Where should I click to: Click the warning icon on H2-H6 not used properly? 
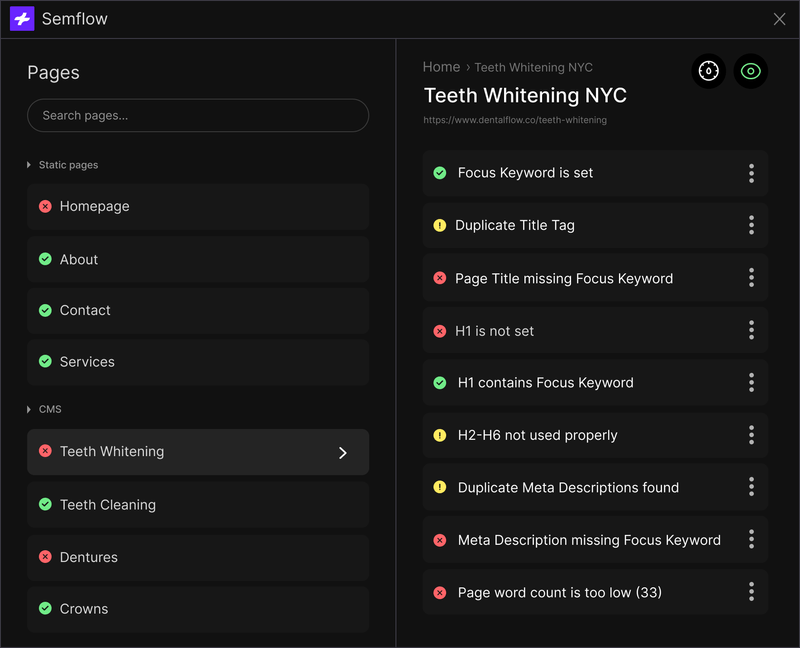tap(440, 435)
